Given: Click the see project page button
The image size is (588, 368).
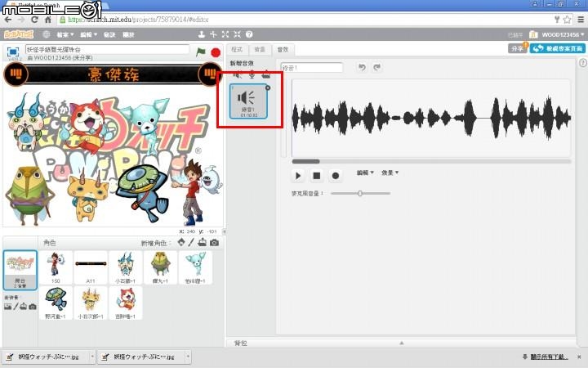Looking at the screenshot, I should [x=558, y=48].
